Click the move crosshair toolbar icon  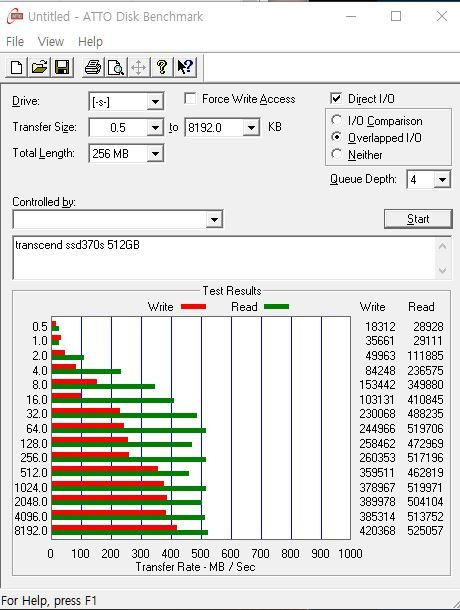(139, 67)
